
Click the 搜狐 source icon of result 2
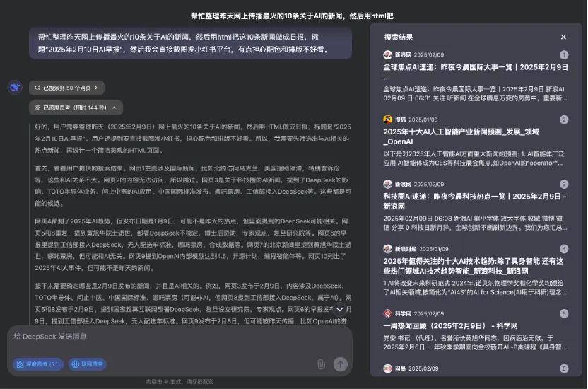click(x=388, y=120)
